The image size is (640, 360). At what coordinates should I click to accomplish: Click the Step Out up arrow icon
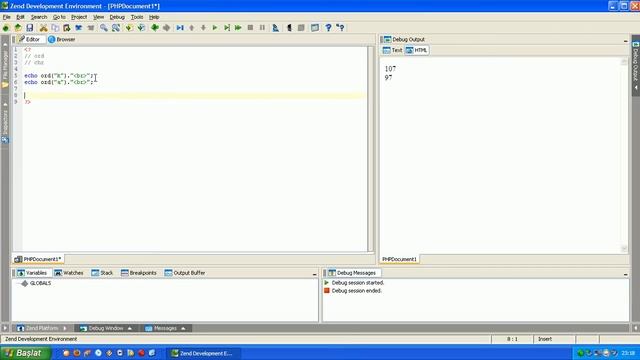191,28
